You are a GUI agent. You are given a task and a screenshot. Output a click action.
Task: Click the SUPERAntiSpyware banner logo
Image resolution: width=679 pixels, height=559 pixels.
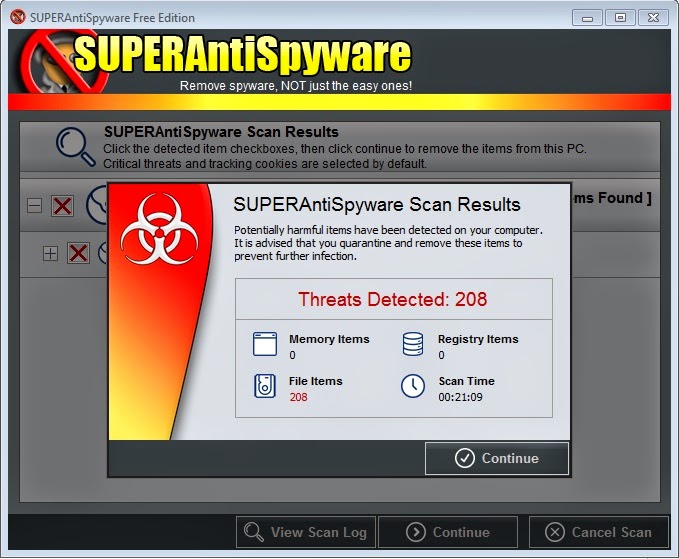pos(217,61)
